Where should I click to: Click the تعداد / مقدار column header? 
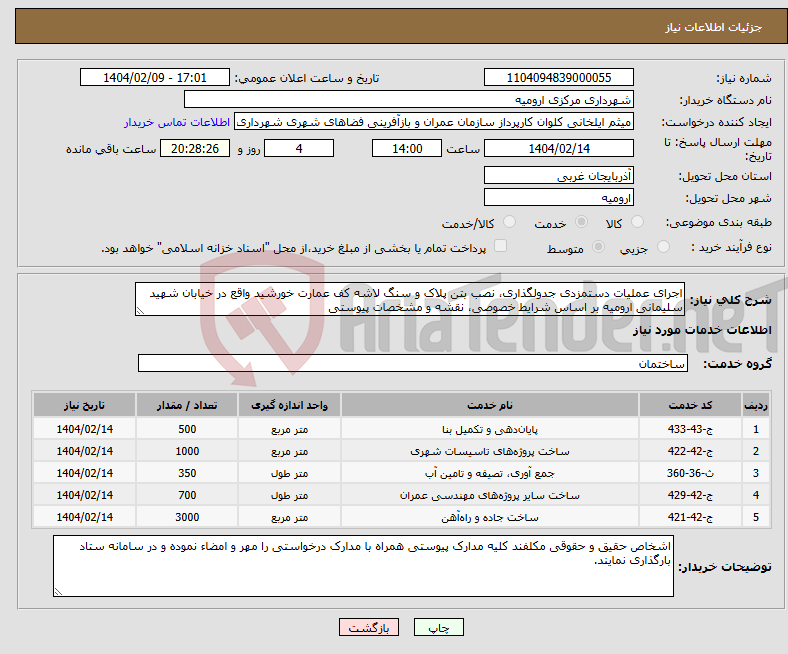(186, 405)
